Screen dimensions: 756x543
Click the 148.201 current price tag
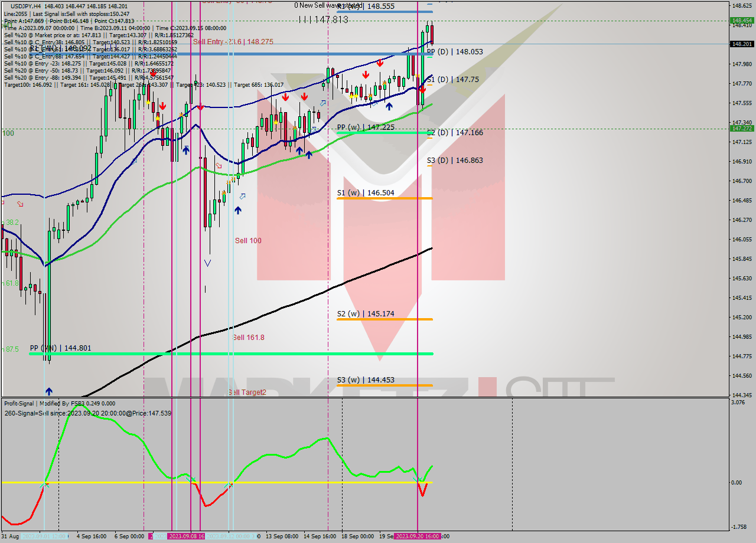pos(742,42)
